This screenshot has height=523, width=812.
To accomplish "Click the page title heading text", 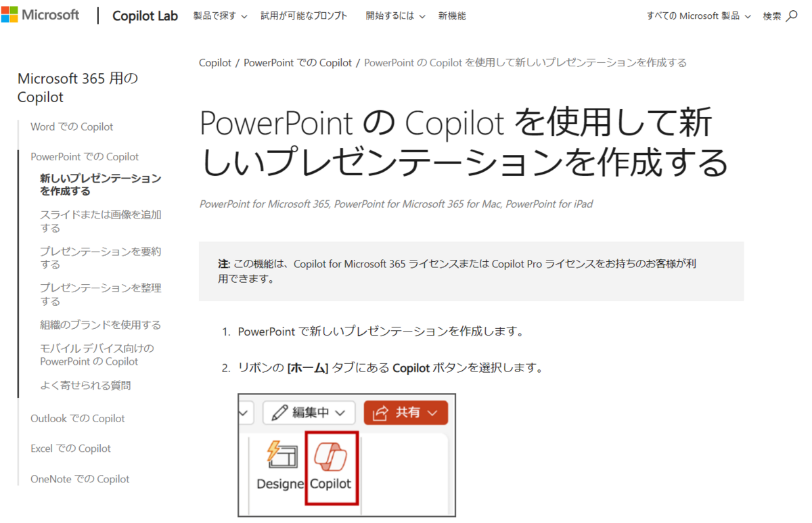I will (x=464, y=143).
